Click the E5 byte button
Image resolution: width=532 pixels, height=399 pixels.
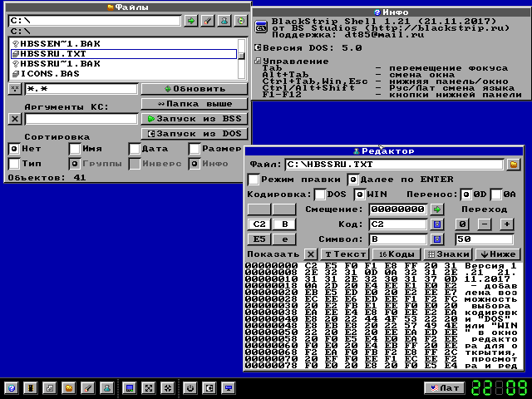259,239
